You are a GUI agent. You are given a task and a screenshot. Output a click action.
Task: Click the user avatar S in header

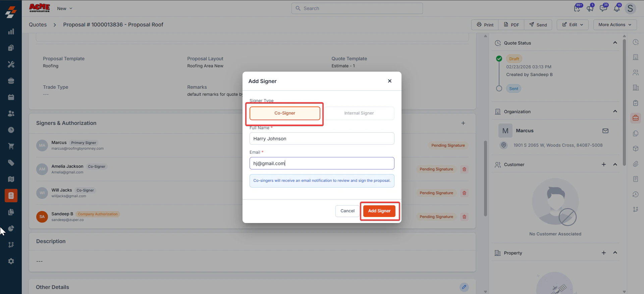[x=630, y=8]
